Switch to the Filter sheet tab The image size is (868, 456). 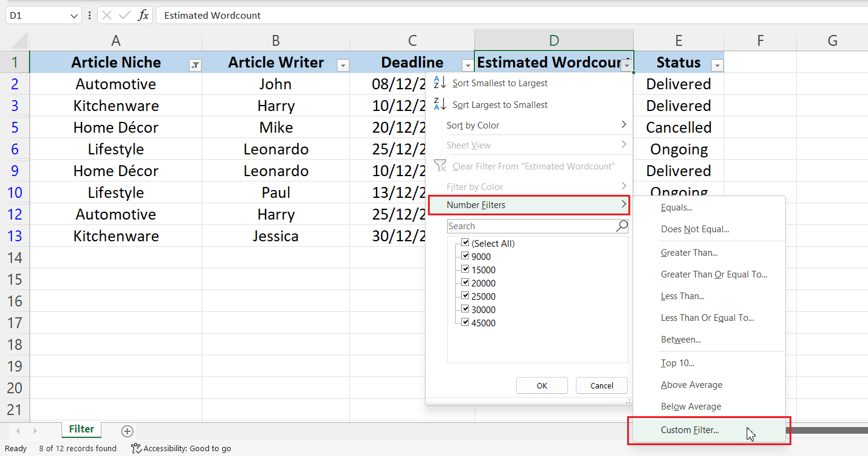click(x=81, y=429)
